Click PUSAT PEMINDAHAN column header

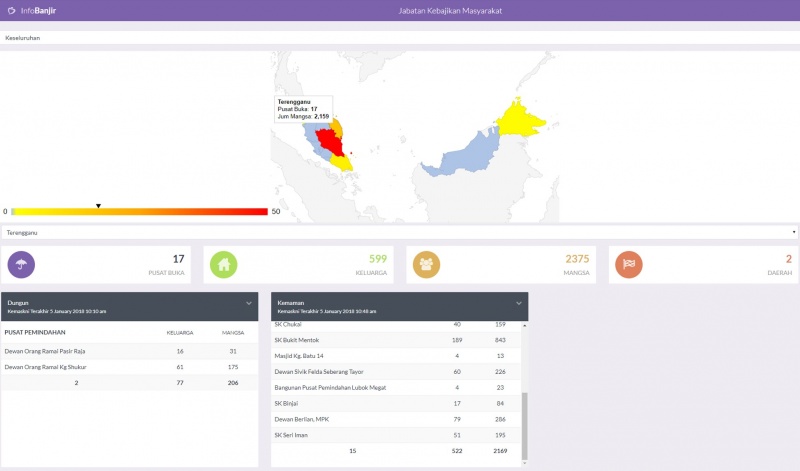point(35,332)
